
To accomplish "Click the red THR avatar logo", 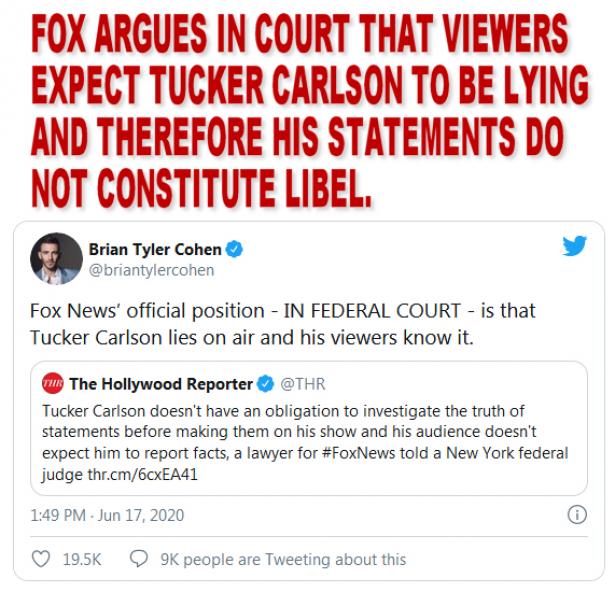I will [x=53, y=383].
